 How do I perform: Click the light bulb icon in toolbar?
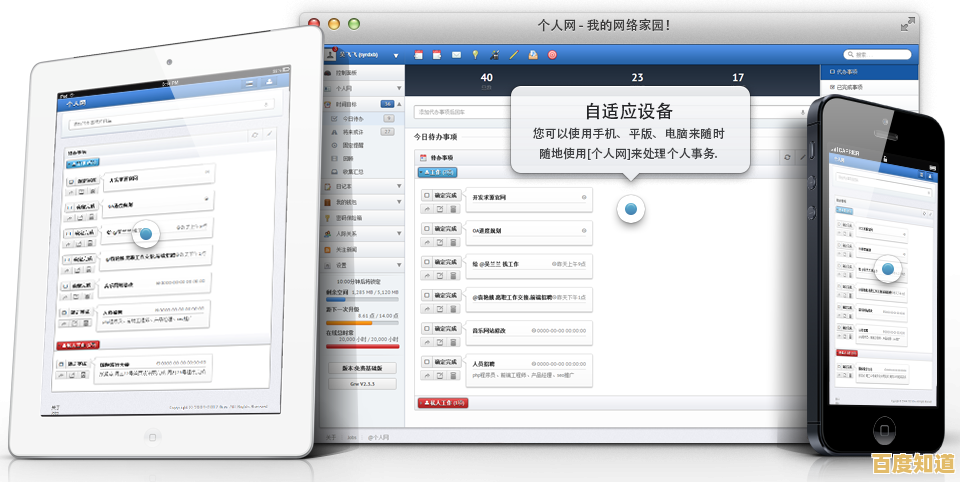click(x=476, y=54)
